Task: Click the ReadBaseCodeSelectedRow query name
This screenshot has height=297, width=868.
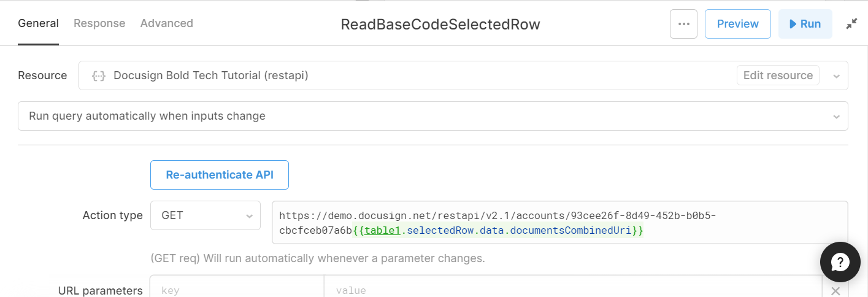Action: coord(440,25)
